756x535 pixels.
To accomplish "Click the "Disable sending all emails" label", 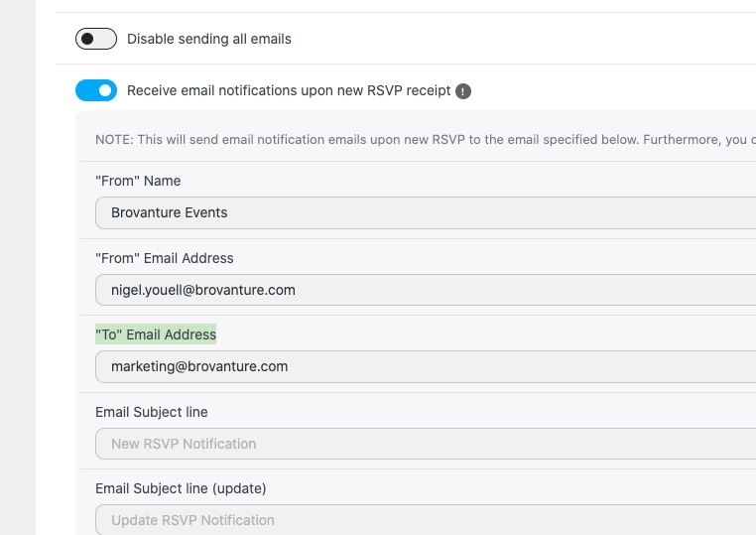I will [x=209, y=39].
